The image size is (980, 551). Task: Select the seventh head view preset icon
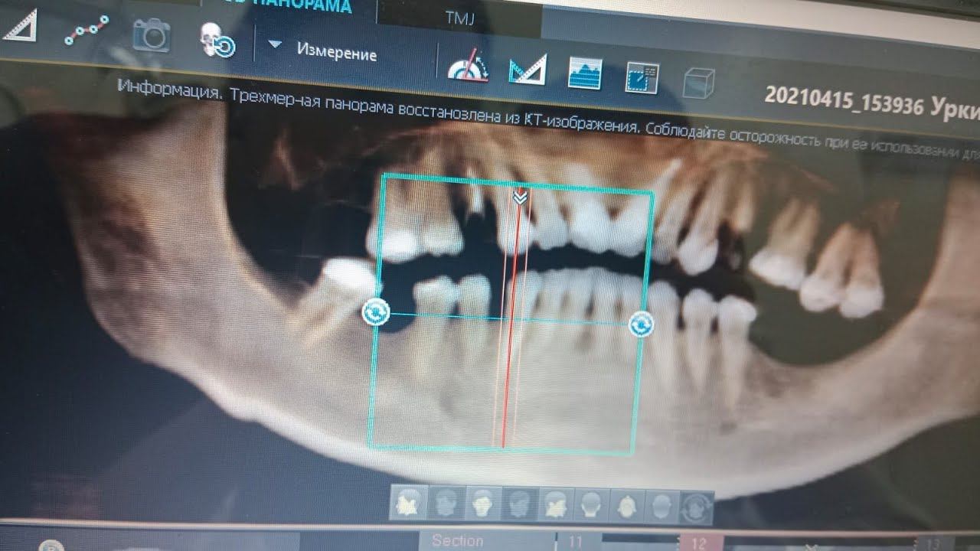pos(626,505)
